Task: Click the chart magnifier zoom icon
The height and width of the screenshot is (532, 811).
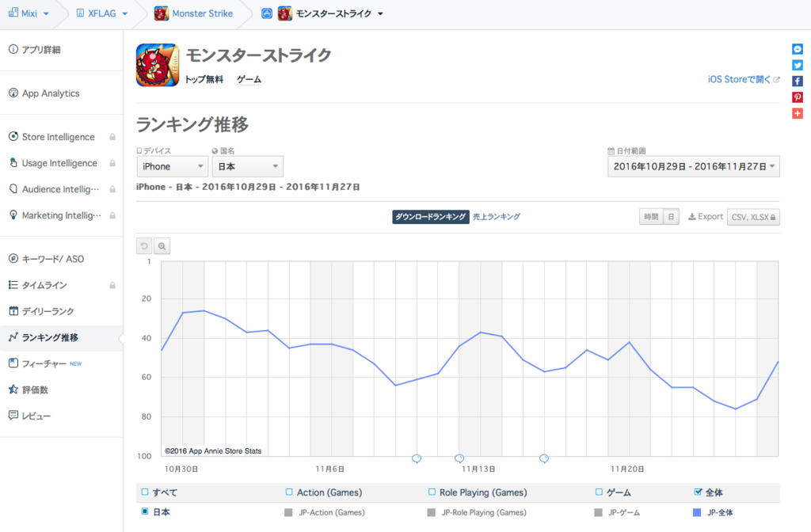Action: click(162, 246)
